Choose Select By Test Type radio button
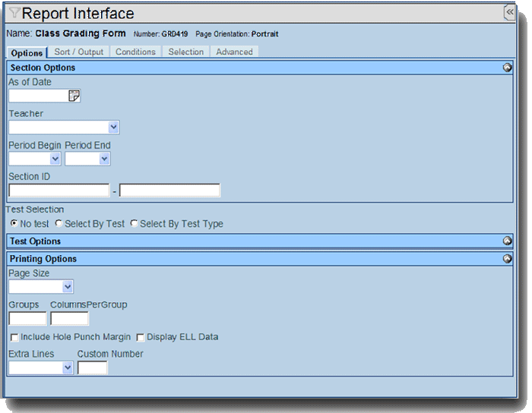This screenshot has width=532, height=413. point(135,224)
